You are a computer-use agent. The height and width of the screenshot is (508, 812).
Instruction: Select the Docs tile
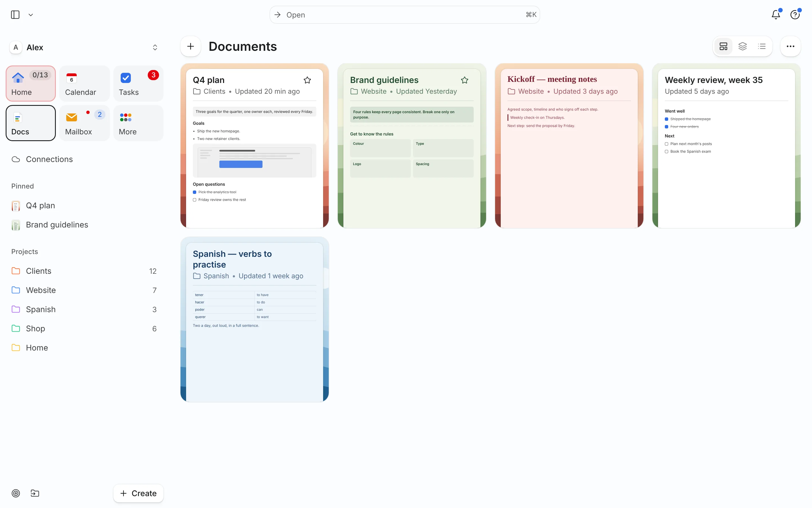(30, 123)
